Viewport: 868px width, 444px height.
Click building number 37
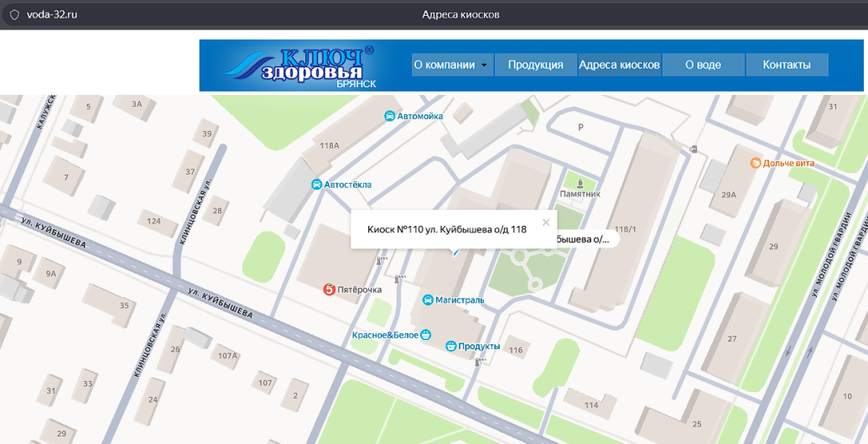point(190,172)
